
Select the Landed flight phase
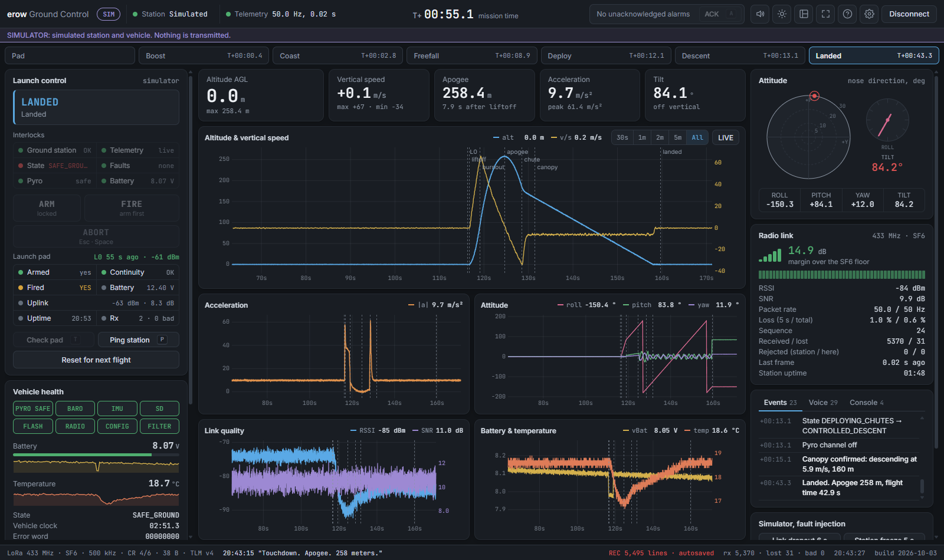tap(874, 55)
